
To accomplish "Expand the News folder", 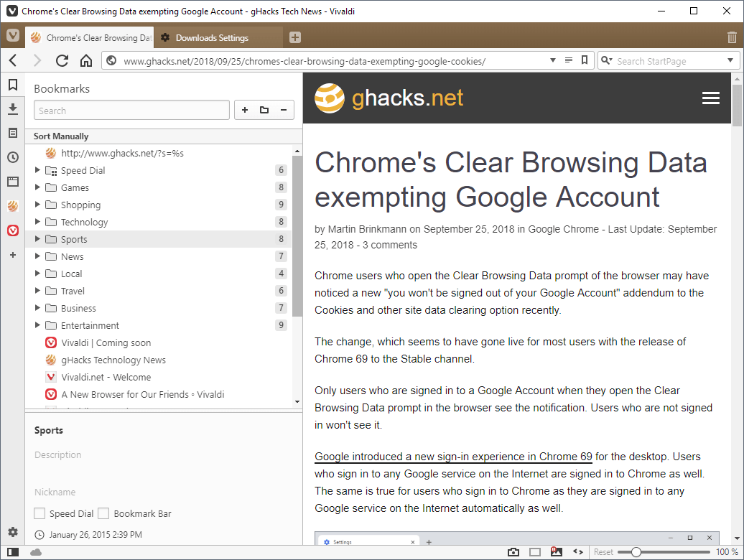I will click(x=37, y=256).
